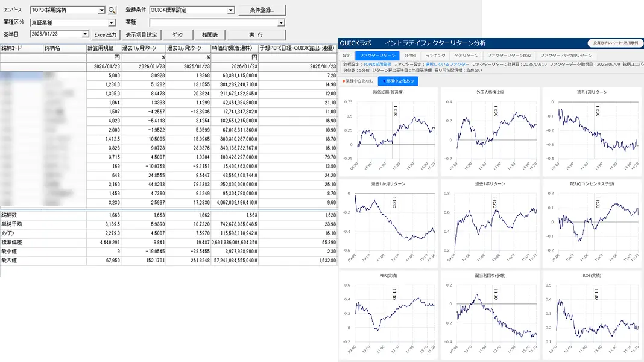Click the グラフ button
Viewport: 644px width, 362px height.
tap(178, 35)
